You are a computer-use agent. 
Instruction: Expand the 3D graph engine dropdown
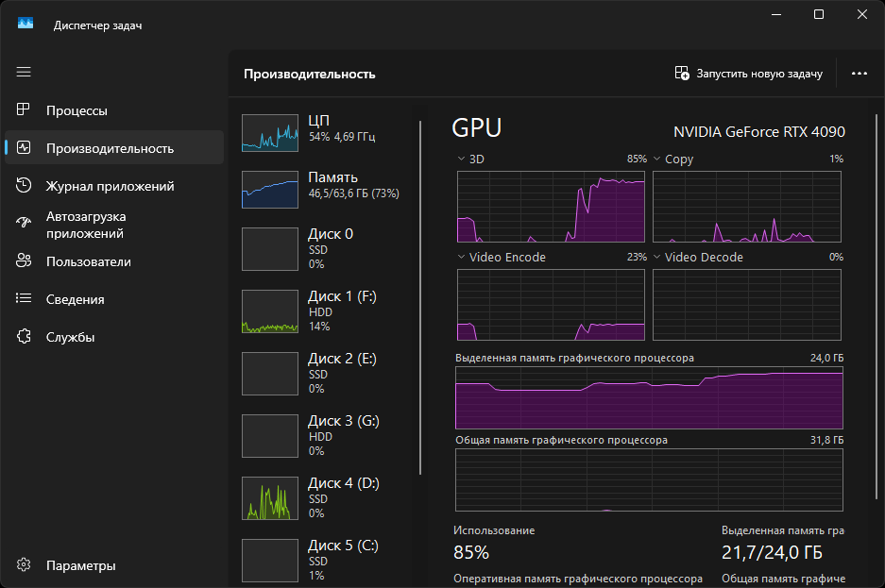click(461, 160)
